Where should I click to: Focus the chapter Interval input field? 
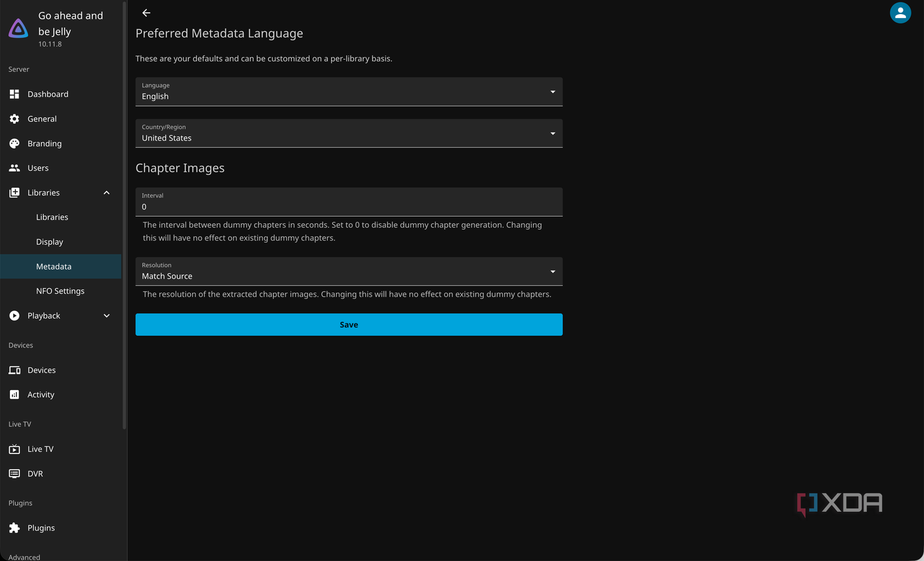pyautogui.click(x=349, y=202)
